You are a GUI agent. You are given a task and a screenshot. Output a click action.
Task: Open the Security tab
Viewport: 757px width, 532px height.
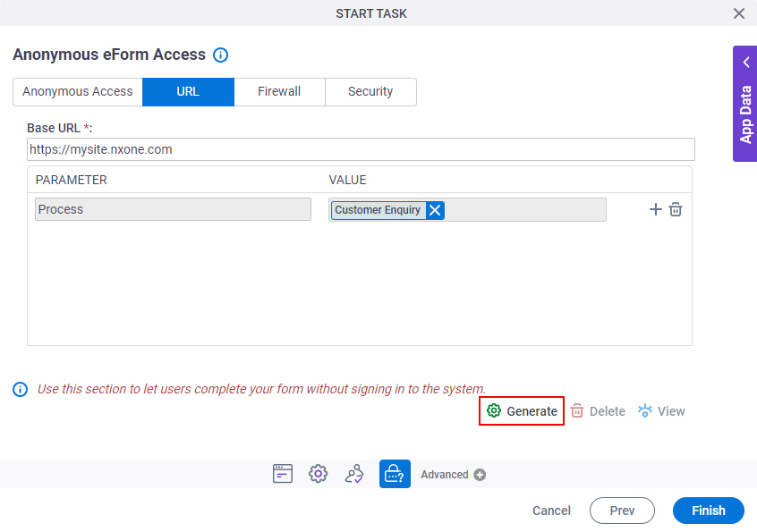coord(370,91)
